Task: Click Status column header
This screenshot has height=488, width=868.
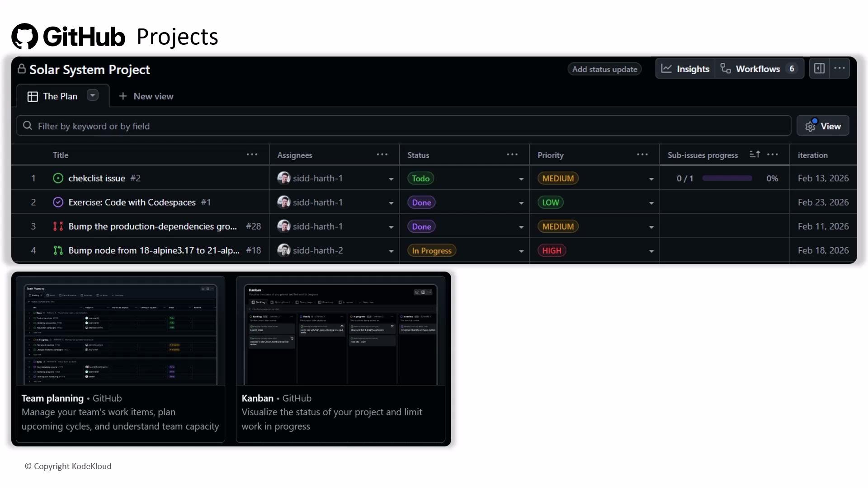Action: click(418, 155)
